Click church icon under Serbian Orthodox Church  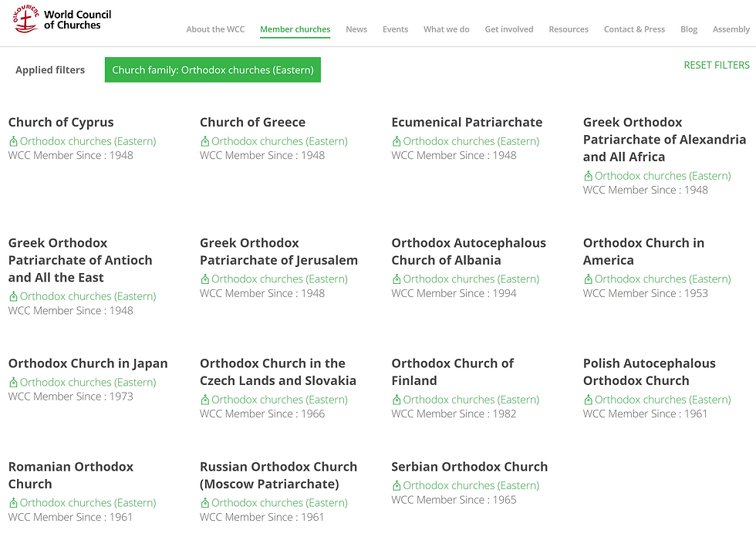coord(397,486)
